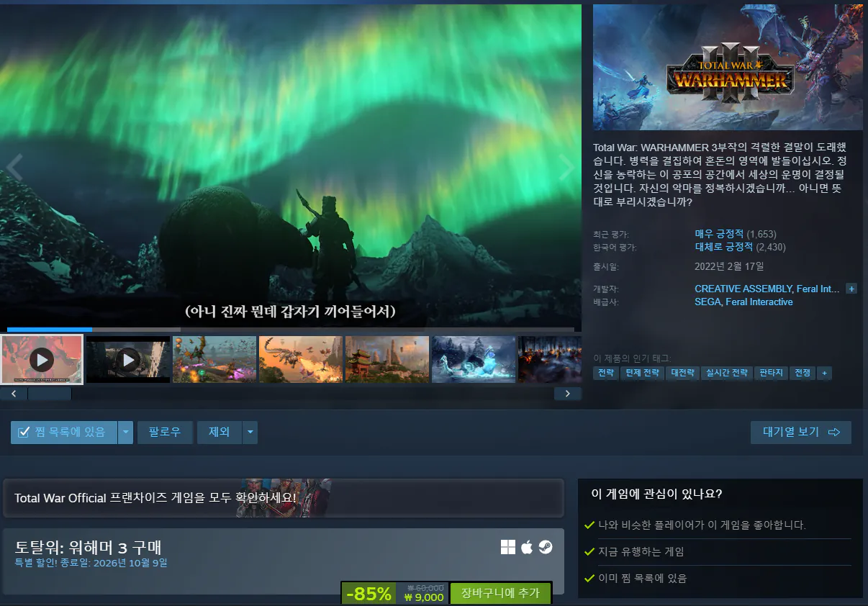This screenshot has height=606, width=868.
Task: Click the release date '2022년 2월 17일'
Action: (729, 266)
